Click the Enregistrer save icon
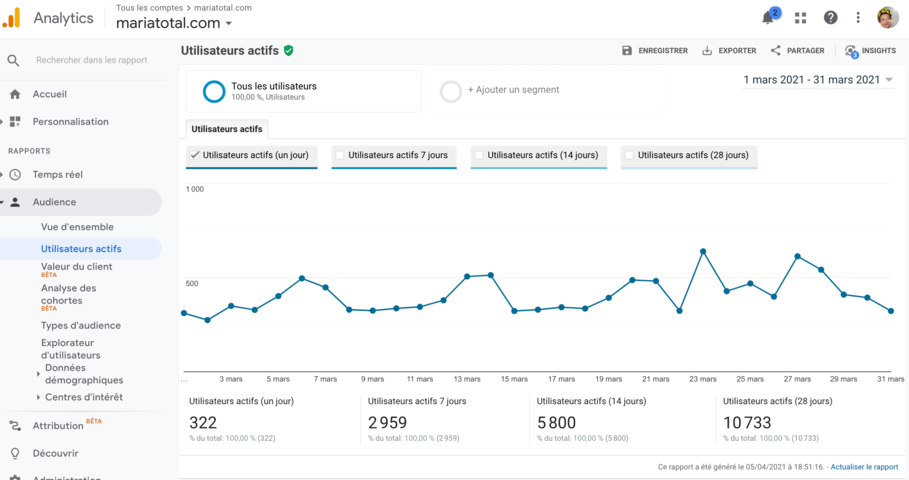Viewport: 909px width, 480px height. coord(627,51)
